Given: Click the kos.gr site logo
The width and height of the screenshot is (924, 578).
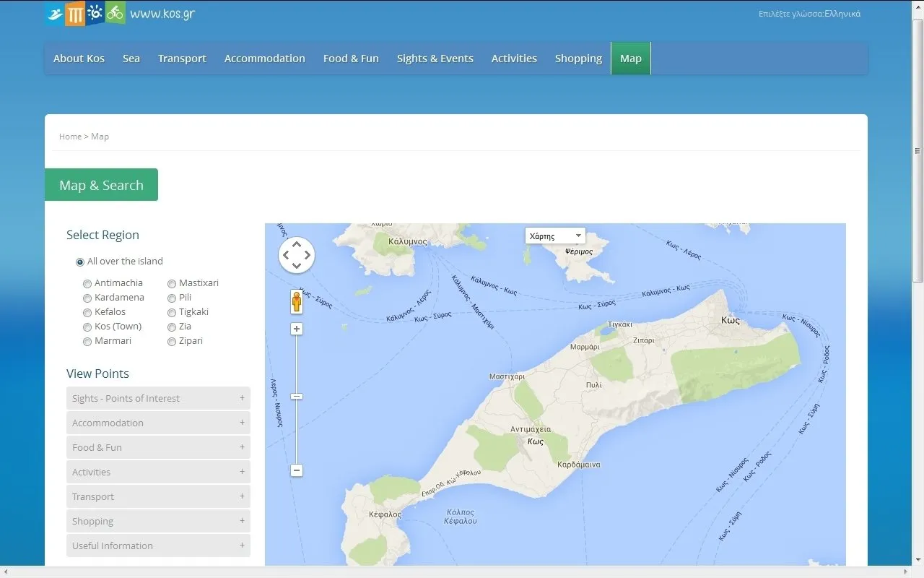Looking at the screenshot, I should pyautogui.click(x=120, y=13).
